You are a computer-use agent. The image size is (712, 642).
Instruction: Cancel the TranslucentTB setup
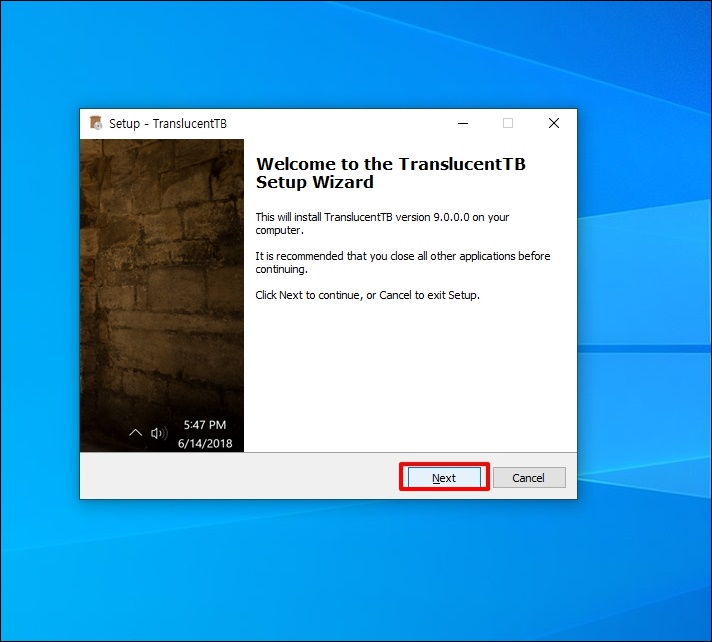pos(529,477)
